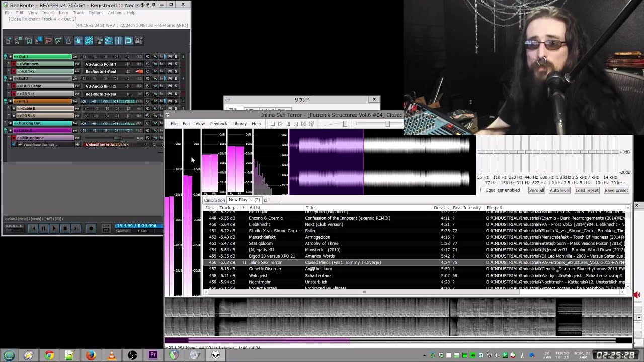Open Global Auto mode selector in REAPER
644x362 pixels.
15,228
